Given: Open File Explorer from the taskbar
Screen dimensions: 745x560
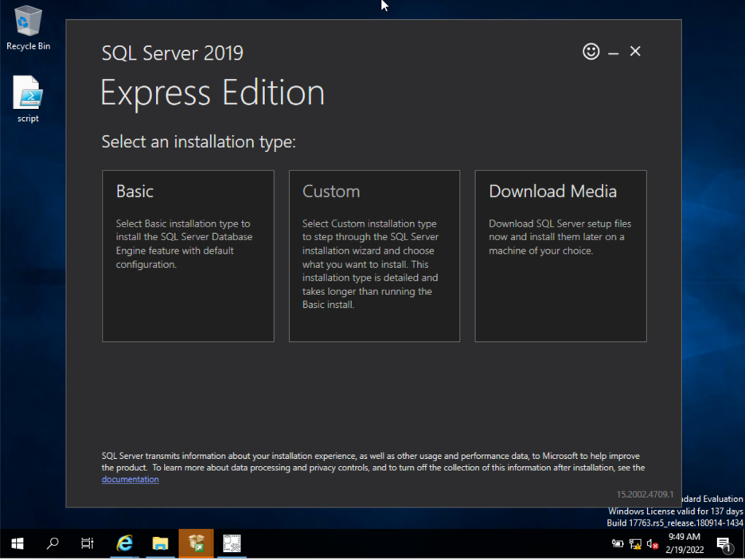Looking at the screenshot, I should point(160,544).
